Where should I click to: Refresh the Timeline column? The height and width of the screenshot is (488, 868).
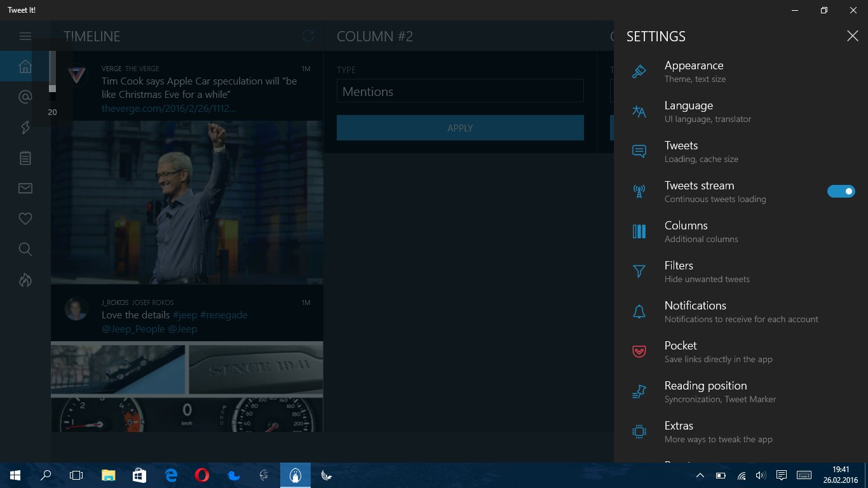click(x=308, y=36)
